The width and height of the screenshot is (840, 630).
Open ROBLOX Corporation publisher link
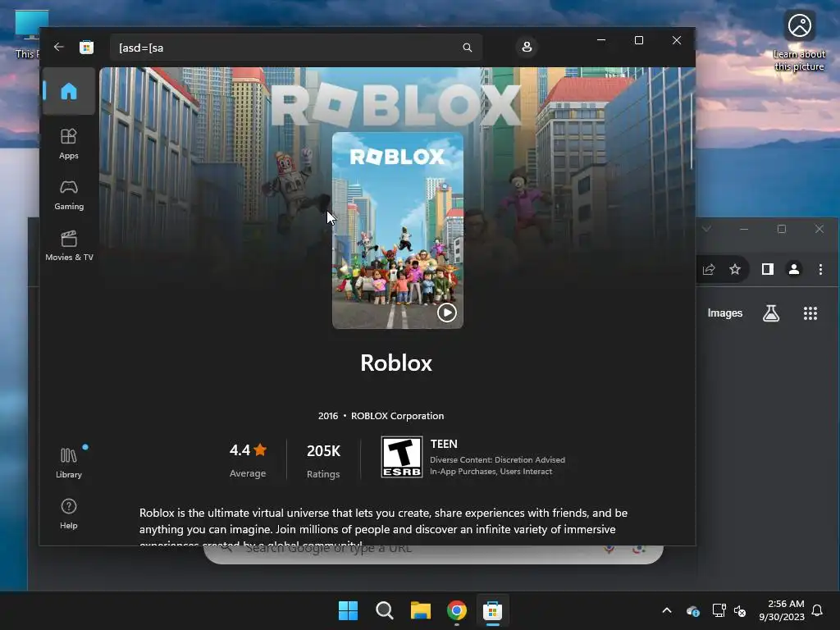pyautogui.click(x=398, y=416)
